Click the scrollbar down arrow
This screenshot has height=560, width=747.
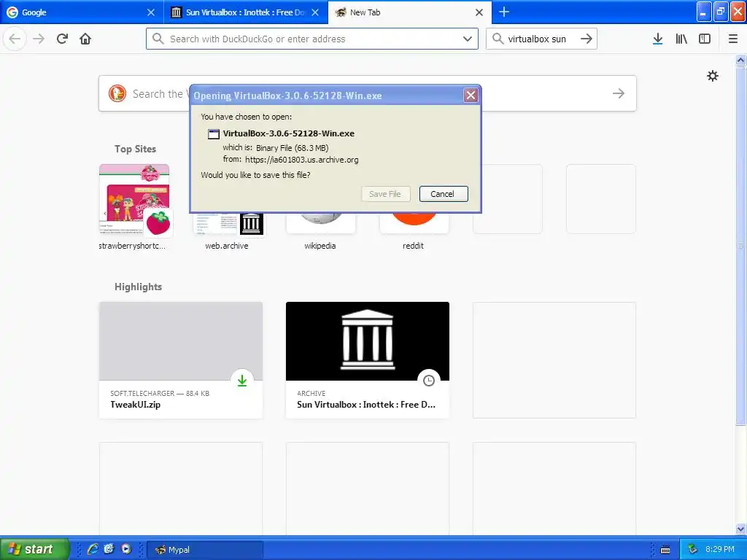741,529
